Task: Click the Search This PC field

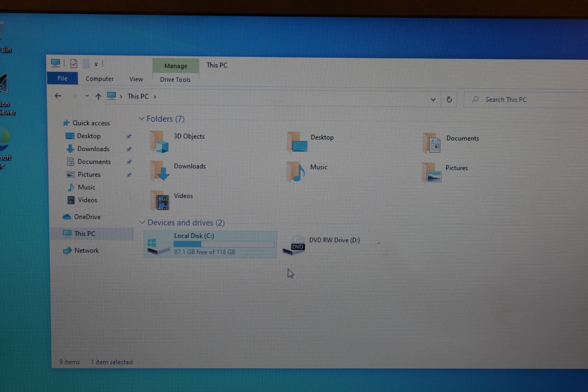Action: coord(526,100)
